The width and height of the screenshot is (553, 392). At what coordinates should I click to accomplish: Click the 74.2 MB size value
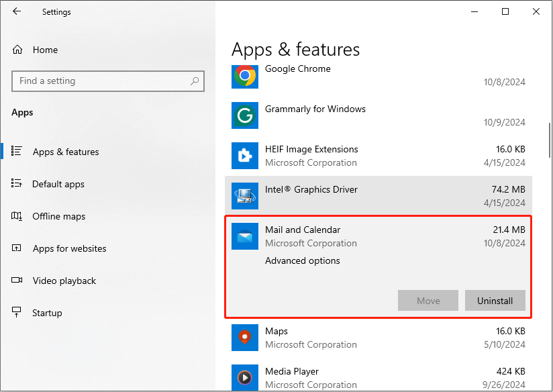509,189
